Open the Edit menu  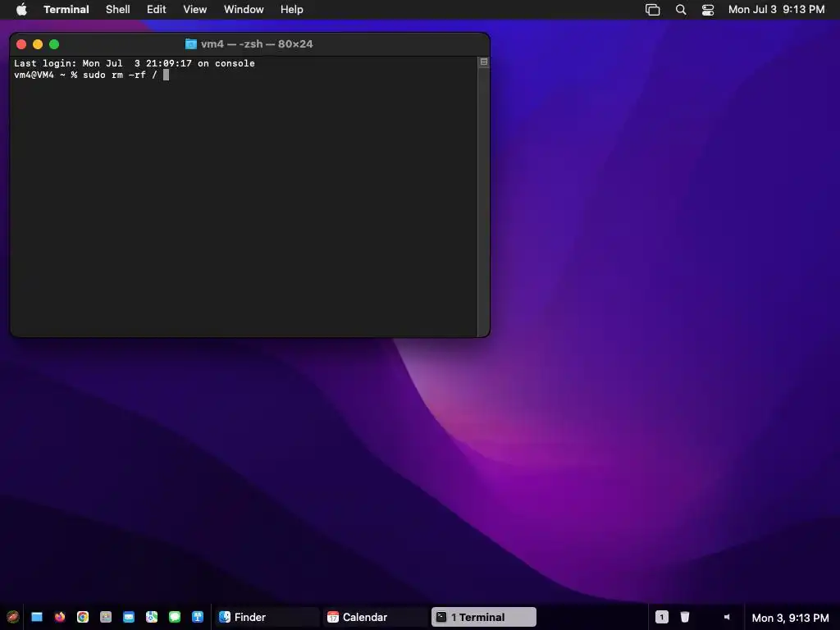click(157, 10)
